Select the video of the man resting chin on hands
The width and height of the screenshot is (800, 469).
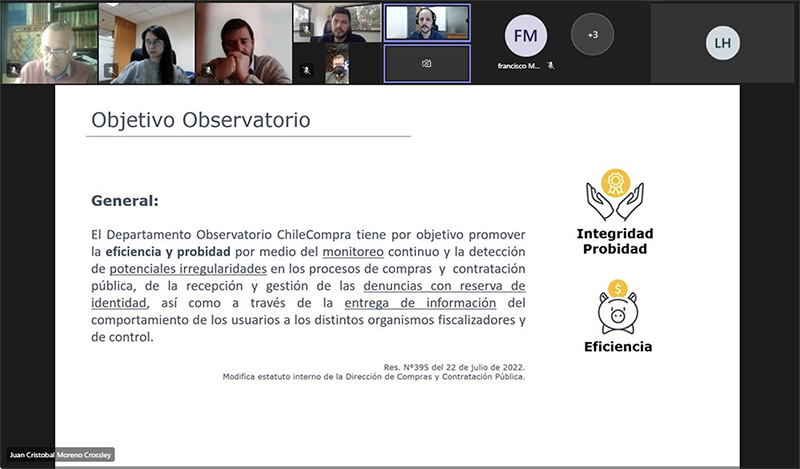(x=244, y=43)
